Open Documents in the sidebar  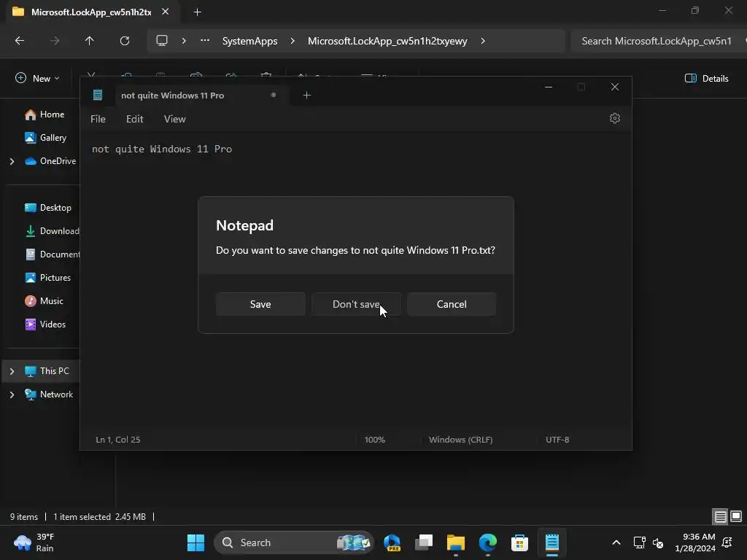[53, 254]
